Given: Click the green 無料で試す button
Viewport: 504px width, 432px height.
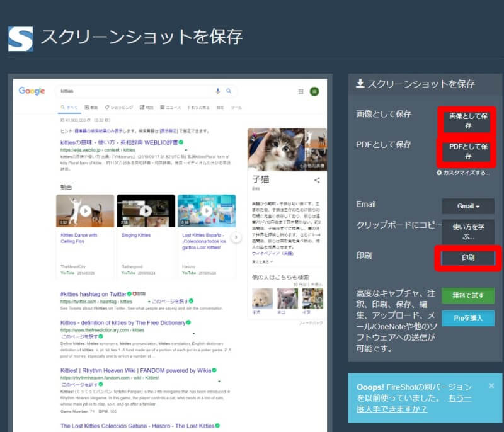Looking at the screenshot, I should point(467,295).
